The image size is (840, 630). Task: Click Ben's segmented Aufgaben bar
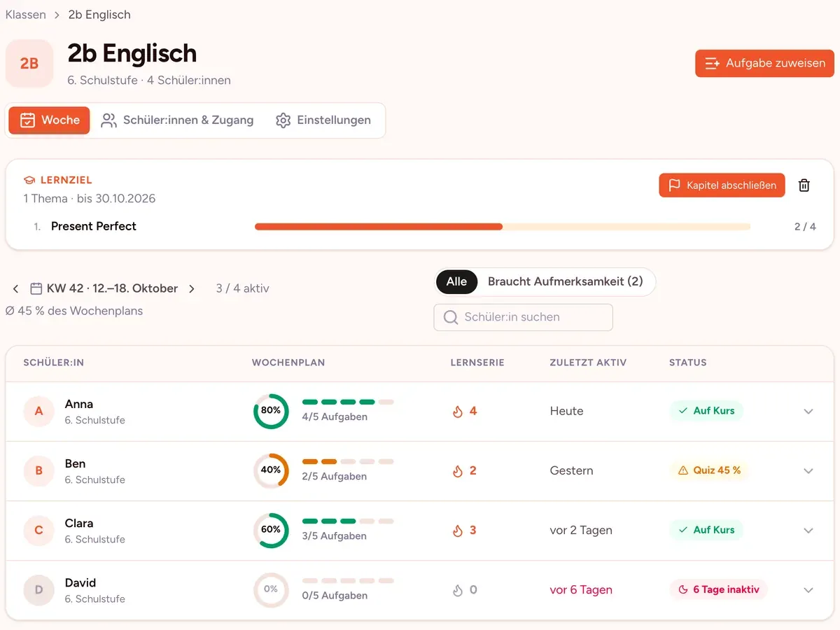tap(348, 461)
